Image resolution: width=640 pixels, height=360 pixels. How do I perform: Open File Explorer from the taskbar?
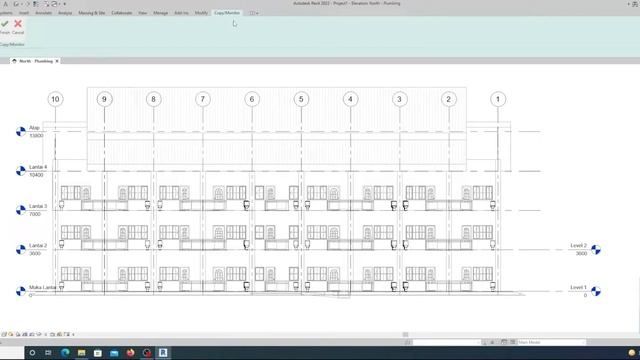[81, 353]
